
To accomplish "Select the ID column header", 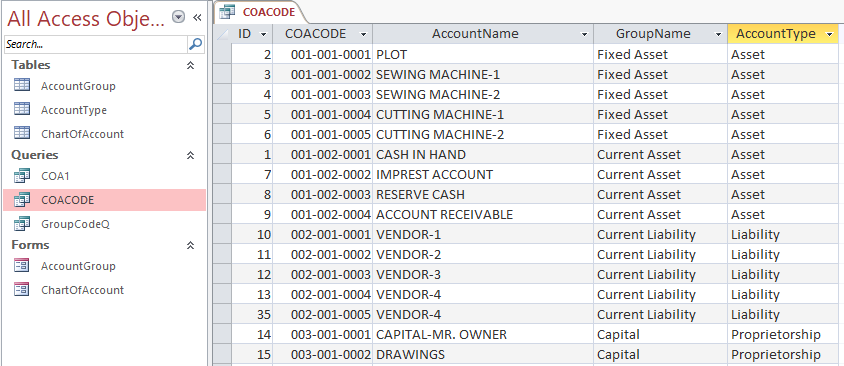I will point(252,34).
